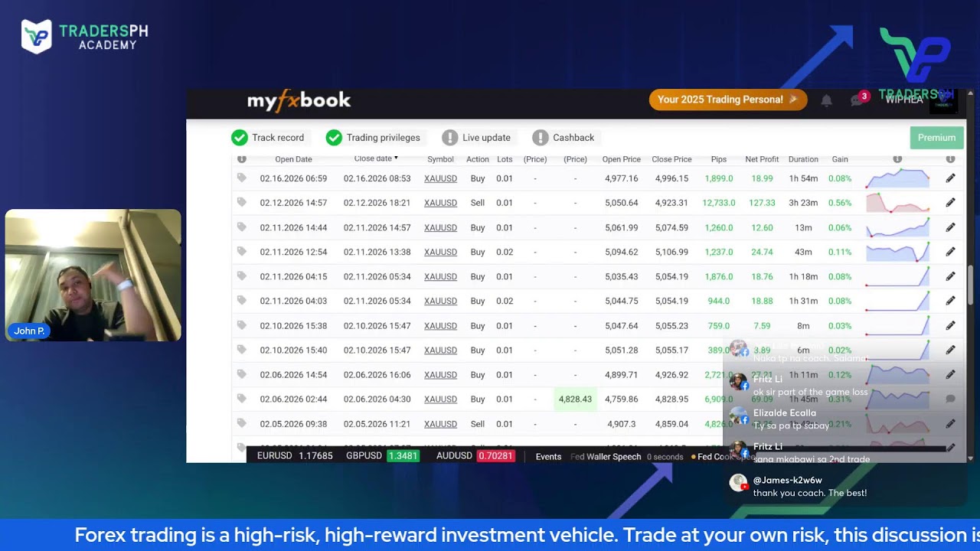Edit trade opened 02.12.2026 14:57 with pencil
The height and width of the screenshot is (551, 980).
pyautogui.click(x=950, y=203)
